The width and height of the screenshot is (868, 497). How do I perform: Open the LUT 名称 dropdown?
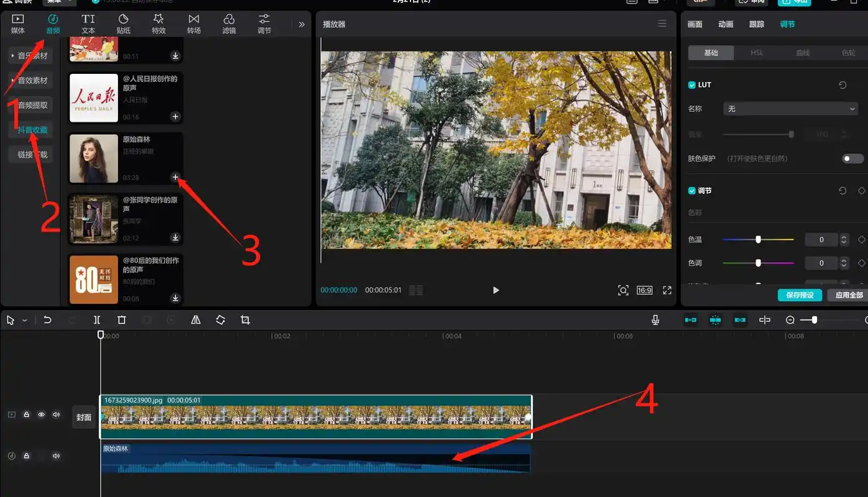(790, 109)
